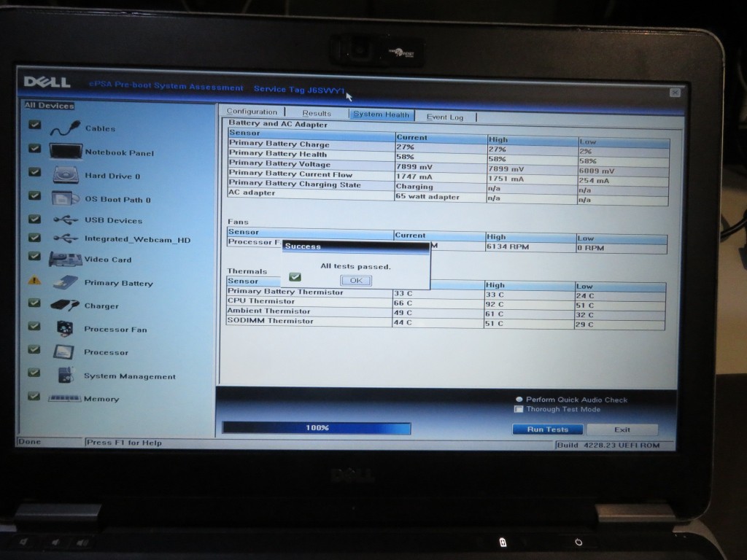Select the Hard Drive 0 icon
Viewport: 747px width, 560px height.
pyautogui.click(x=66, y=175)
